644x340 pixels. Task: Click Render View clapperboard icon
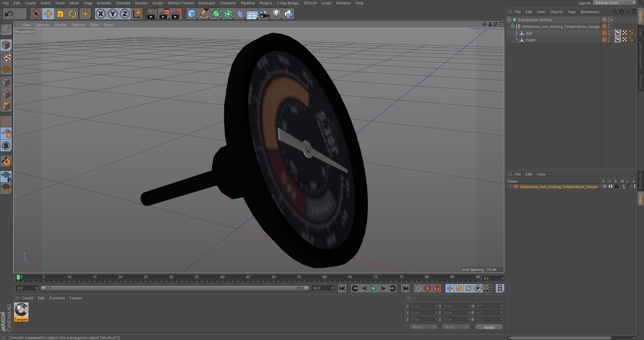tap(152, 14)
